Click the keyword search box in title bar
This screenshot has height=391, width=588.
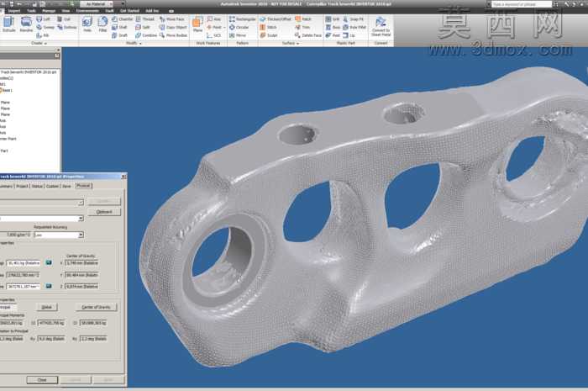[x=522, y=3]
